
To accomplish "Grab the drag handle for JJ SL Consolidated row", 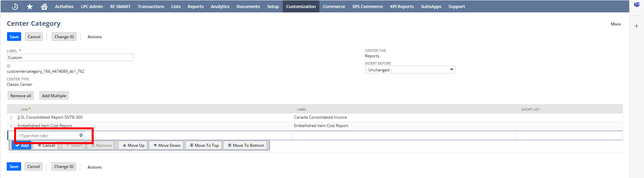I will point(11,117).
